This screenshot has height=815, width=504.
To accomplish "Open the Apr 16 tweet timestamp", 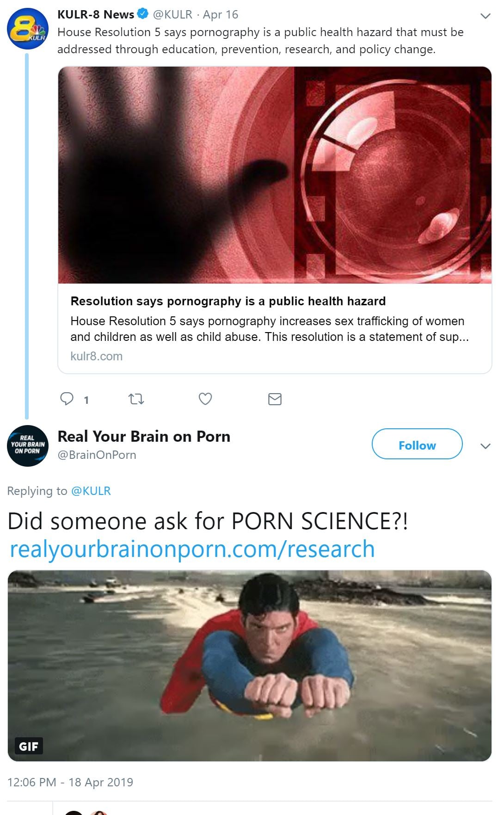I will click(x=221, y=15).
